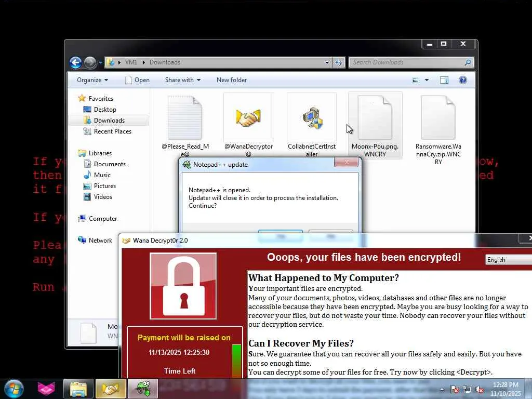Select the @WanaDecryptor@ handshake icon
The height and width of the screenshot is (399, 532).
pyautogui.click(x=248, y=117)
